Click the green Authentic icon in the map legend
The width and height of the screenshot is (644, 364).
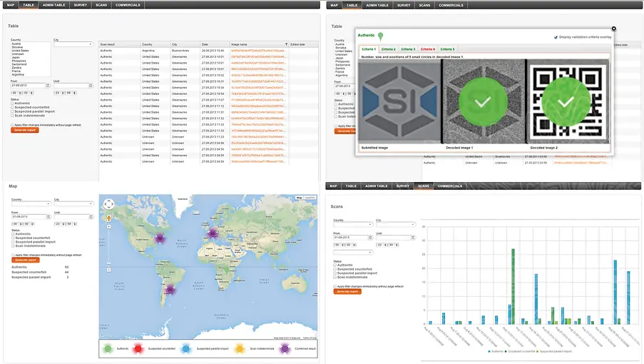(108, 349)
